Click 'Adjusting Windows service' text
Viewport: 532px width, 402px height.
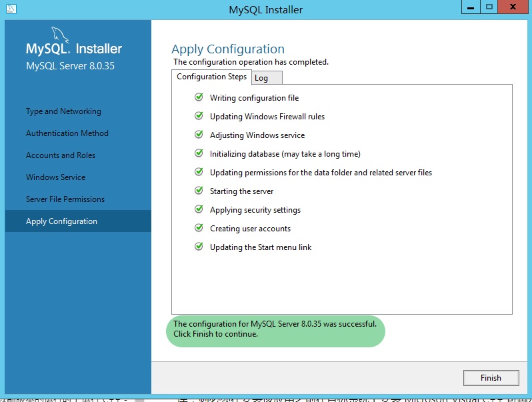click(x=257, y=135)
